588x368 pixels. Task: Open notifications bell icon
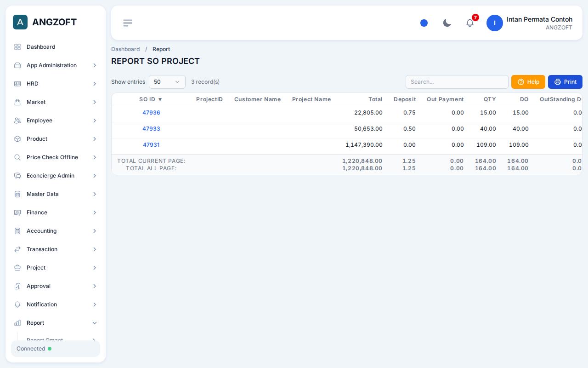coord(470,23)
